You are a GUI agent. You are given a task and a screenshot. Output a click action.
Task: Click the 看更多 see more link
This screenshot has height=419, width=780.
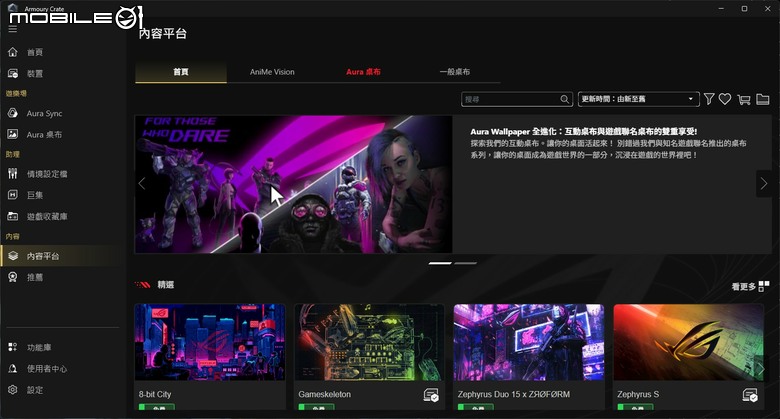coord(744,286)
